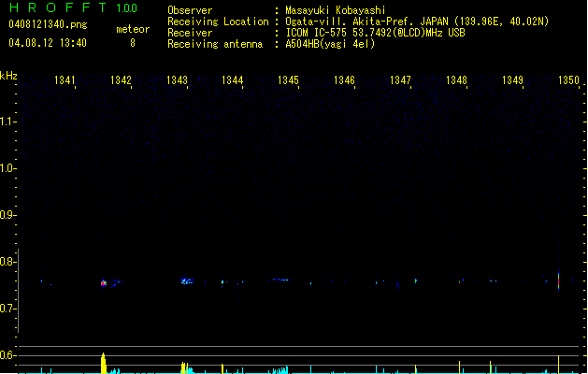
Task: Click the Receiving Location label
Action: pyautogui.click(x=218, y=22)
